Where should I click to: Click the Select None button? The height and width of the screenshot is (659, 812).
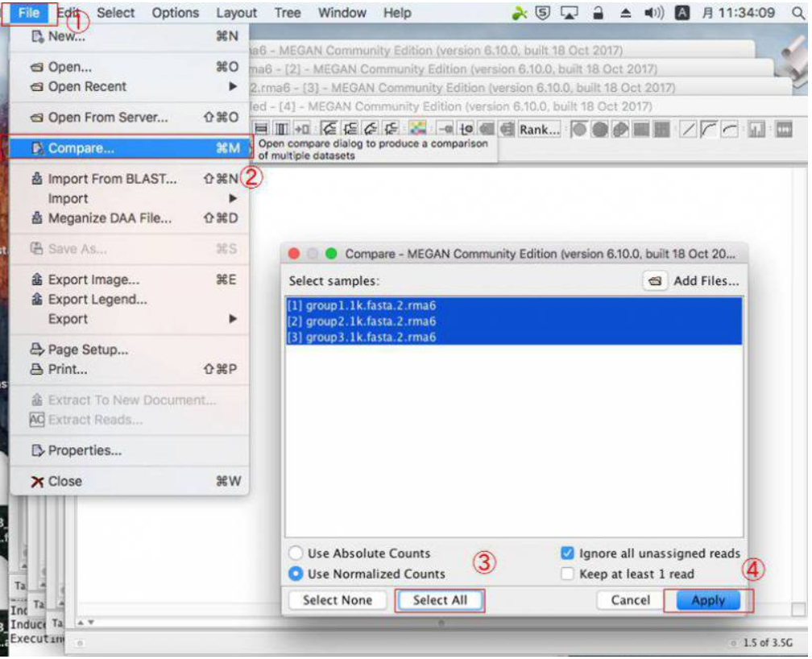click(337, 600)
